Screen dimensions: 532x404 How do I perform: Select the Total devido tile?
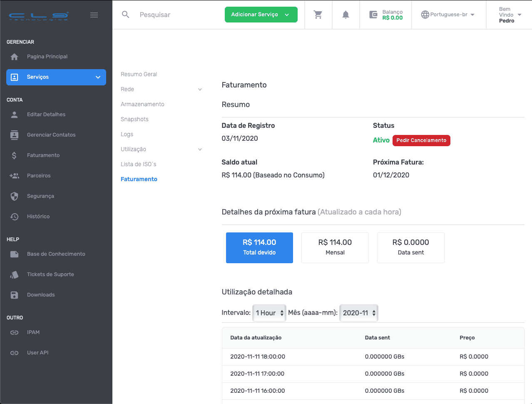(259, 247)
